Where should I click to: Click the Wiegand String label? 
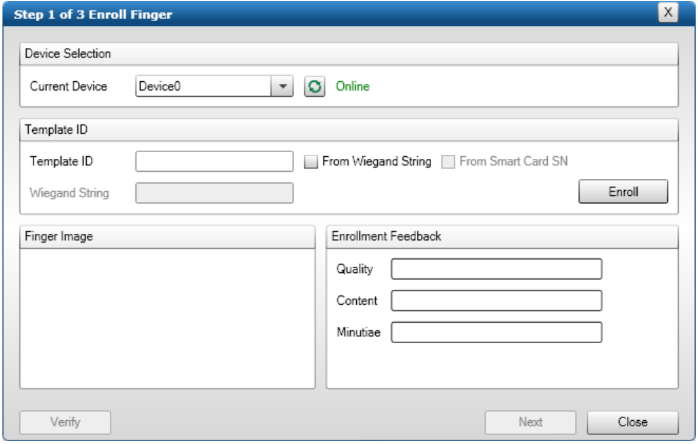click(69, 193)
